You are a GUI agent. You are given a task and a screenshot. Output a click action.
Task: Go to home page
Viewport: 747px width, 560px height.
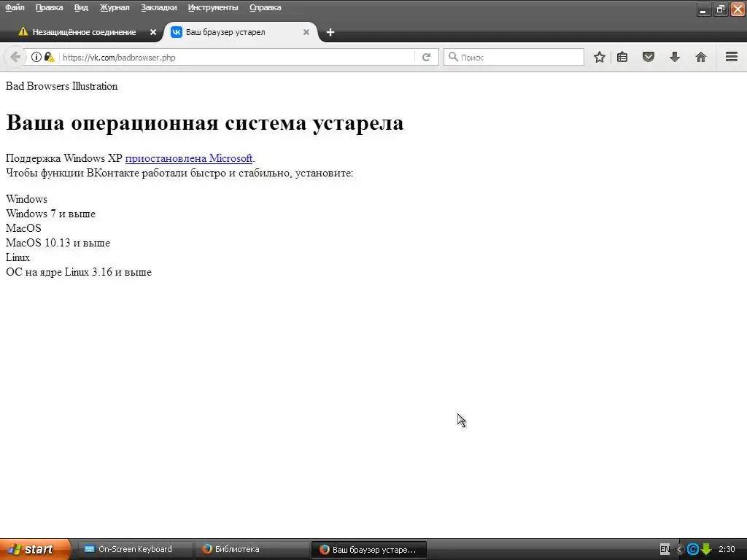point(701,57)
